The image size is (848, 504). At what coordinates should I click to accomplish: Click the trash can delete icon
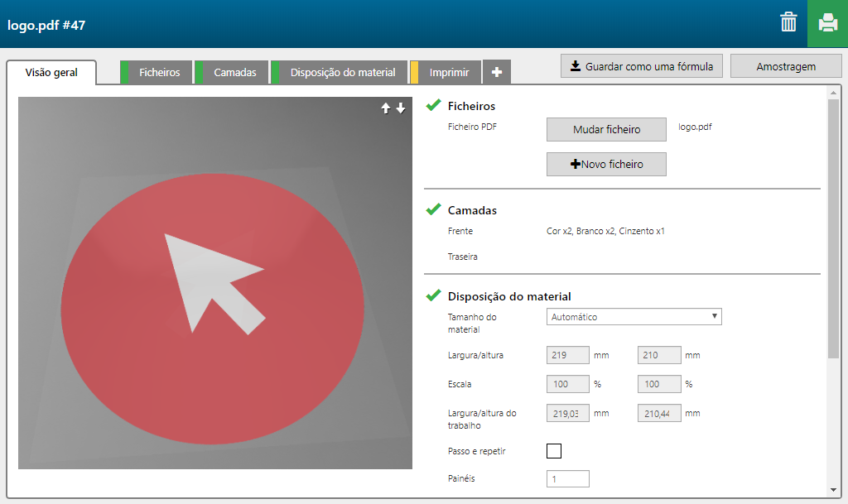(788, 23)
